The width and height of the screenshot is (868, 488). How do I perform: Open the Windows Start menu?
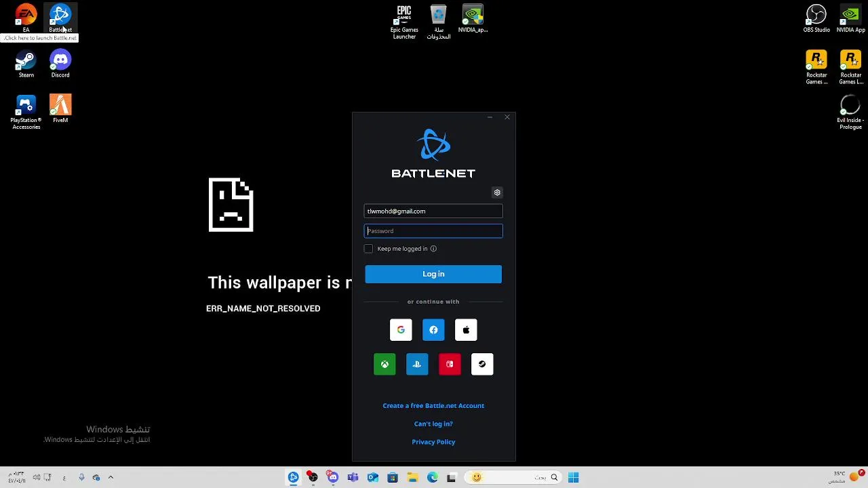(x=573, y=478)
